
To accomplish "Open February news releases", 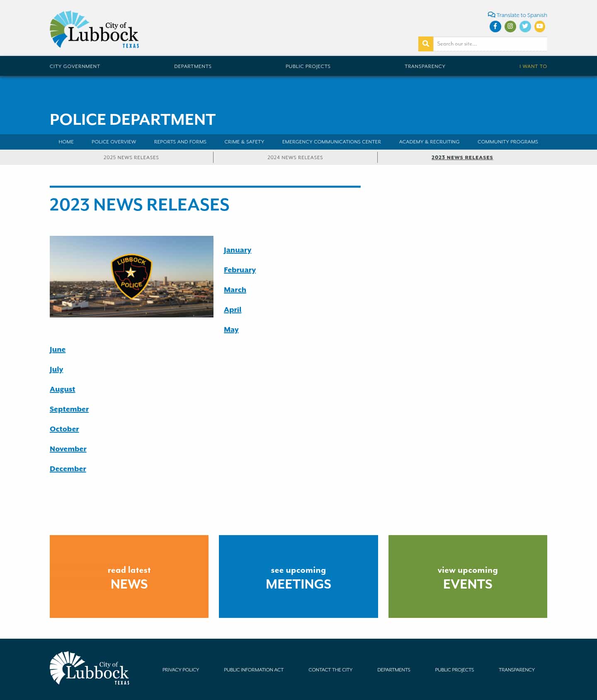I will pyautogui.click(x=240, y=270).
